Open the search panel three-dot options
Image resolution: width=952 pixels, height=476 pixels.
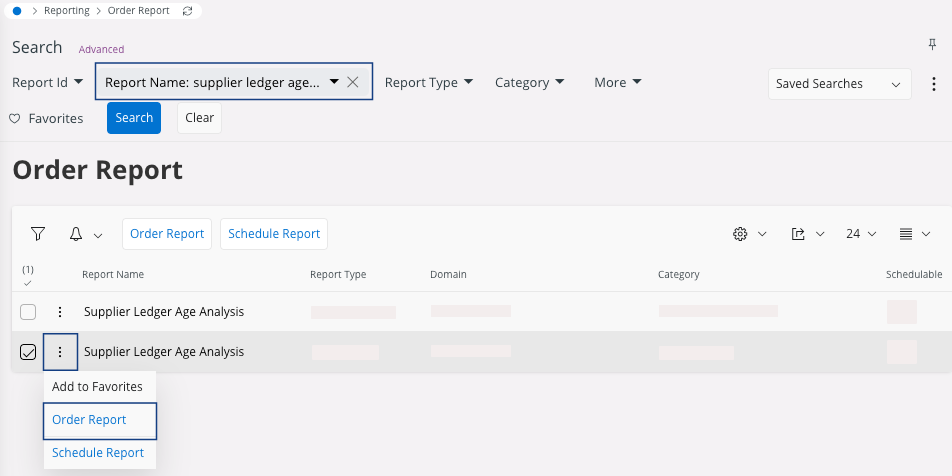coord(934,84)
